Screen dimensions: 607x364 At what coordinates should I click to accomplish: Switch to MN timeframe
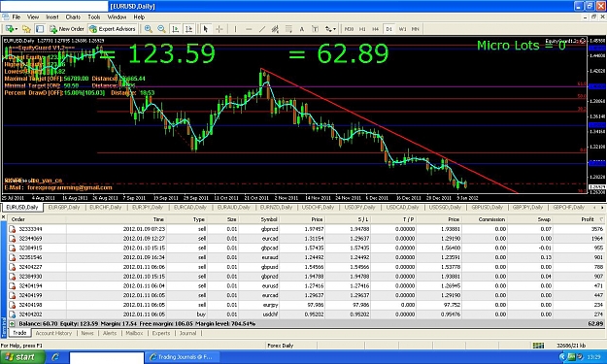tap(415, 29)
